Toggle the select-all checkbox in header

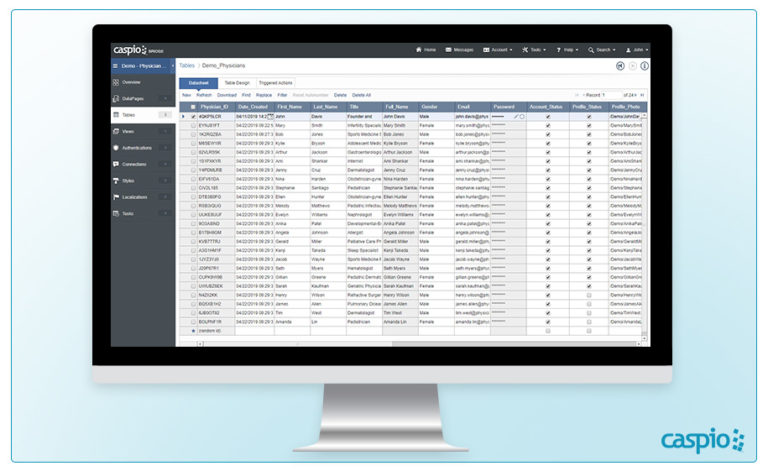point(193,106)
